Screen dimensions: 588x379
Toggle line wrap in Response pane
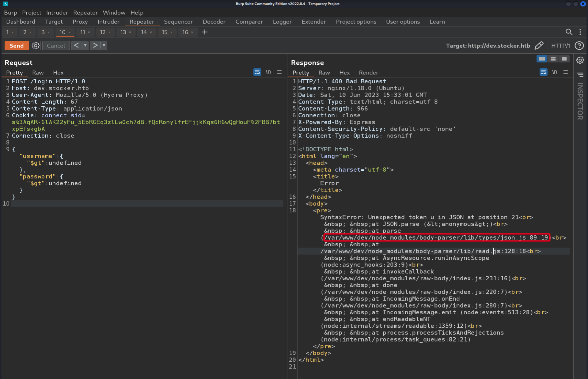tap(543, 72)
